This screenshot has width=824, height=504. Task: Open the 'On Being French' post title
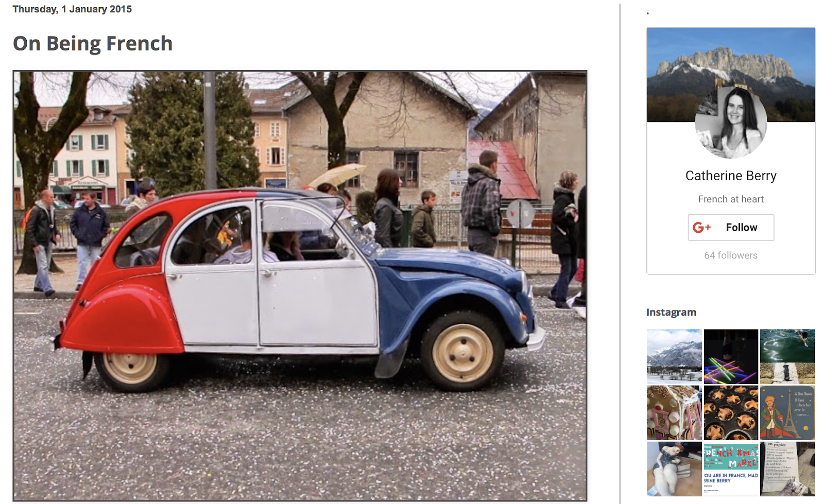(x=93, y=44)
